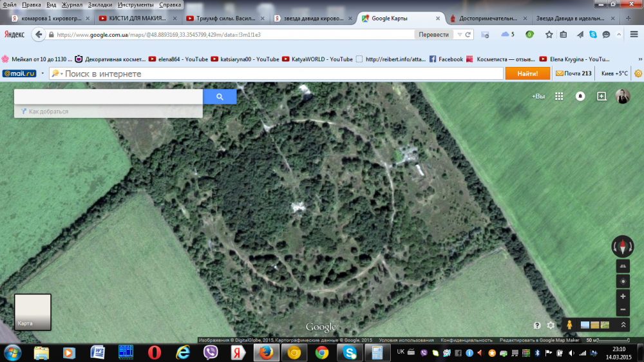Switch to the звезда давида кирово tab
This screenshot has width=644, height=362.
(x=314, y=19)
